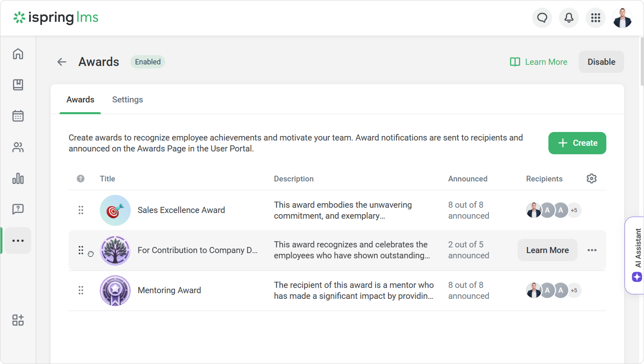Open the Users sidebar icon
This screenshot has height=364, width=644.
[18, 147]
